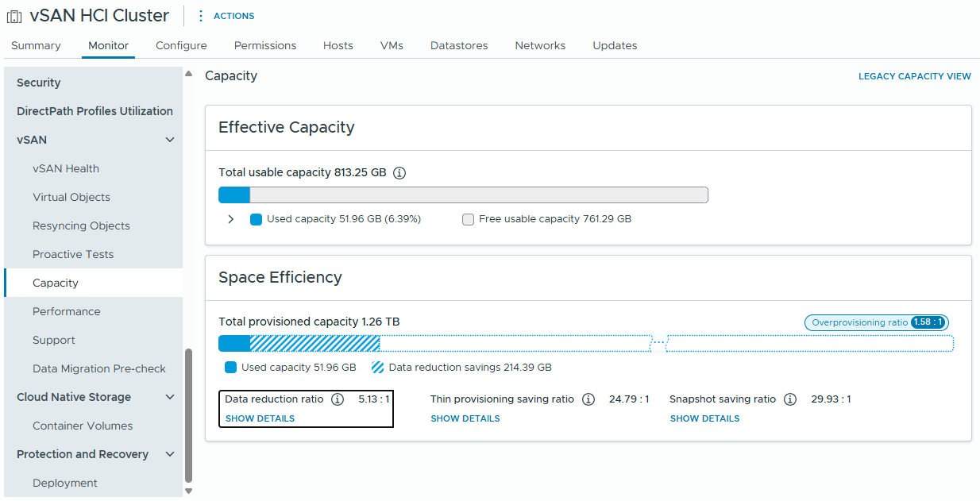Image resolution: width=980 pixels, height=501 pixels.
Task: Click info icon beside Total usable capacity
Action: 399,172
